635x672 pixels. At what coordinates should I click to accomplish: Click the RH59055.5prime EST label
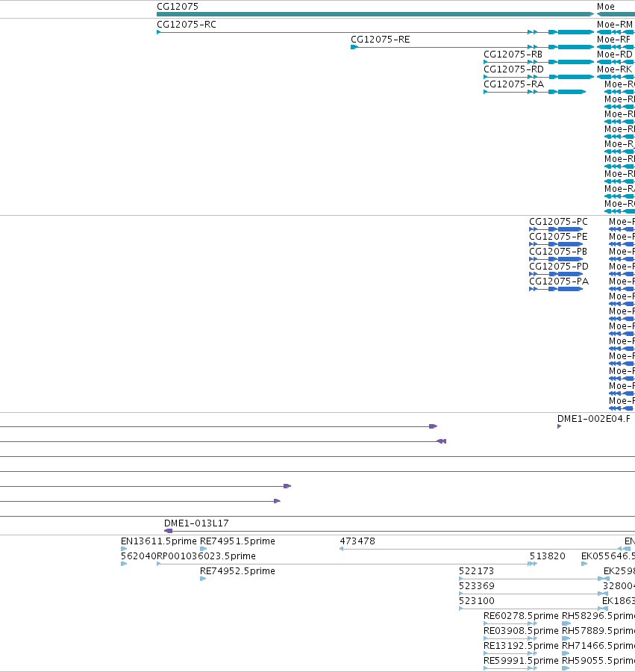point(598,662)
